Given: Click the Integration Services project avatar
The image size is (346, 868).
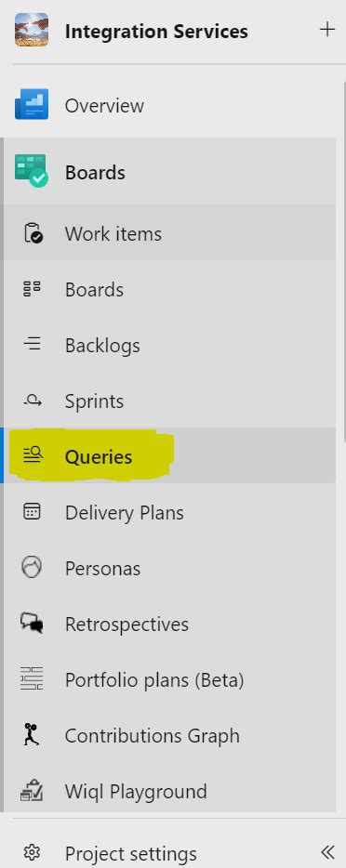Looking at the screenshot, I should 31,30.
